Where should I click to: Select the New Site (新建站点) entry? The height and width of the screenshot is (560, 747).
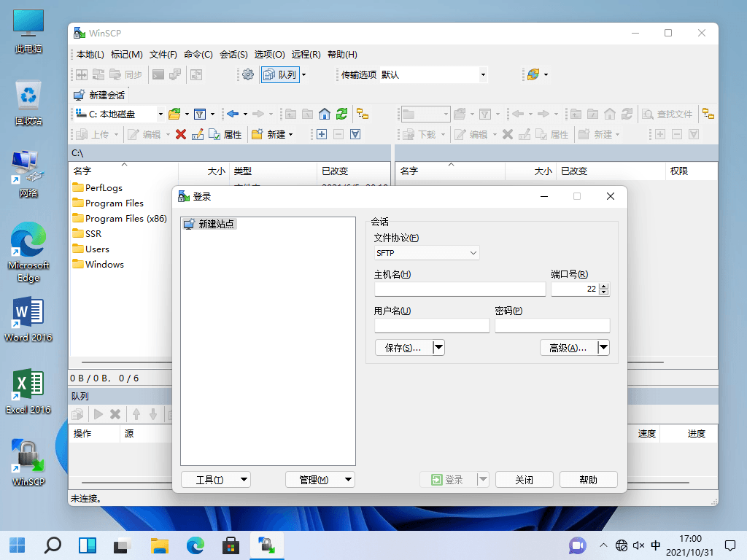click(x=209, y=224)
